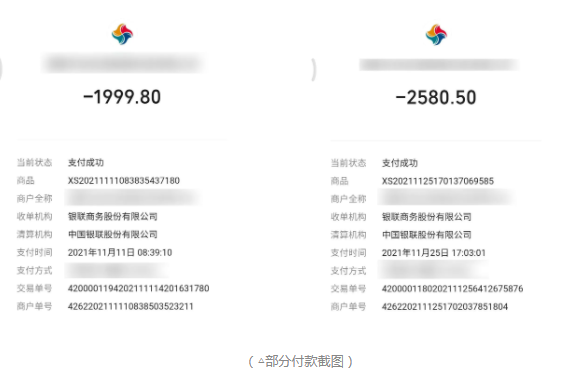This screenshot has width=574, height=383.
Task: Click payment time 2021年11月25日 17:03:01
Action: click(x=434, y=253)
